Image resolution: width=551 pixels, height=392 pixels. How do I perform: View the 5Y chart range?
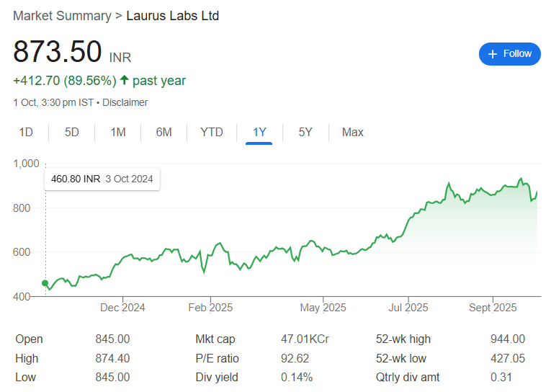coord(305,132)
